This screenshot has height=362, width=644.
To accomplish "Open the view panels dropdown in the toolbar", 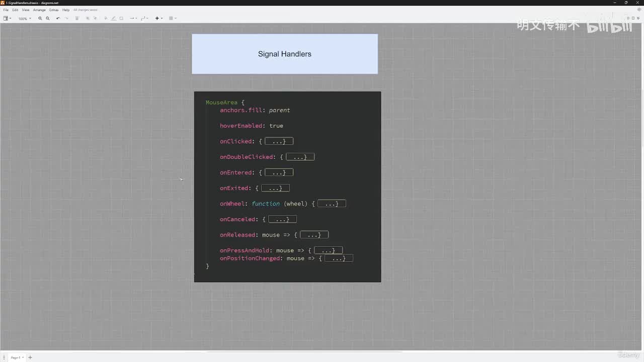I will click(x=8, y=19).
